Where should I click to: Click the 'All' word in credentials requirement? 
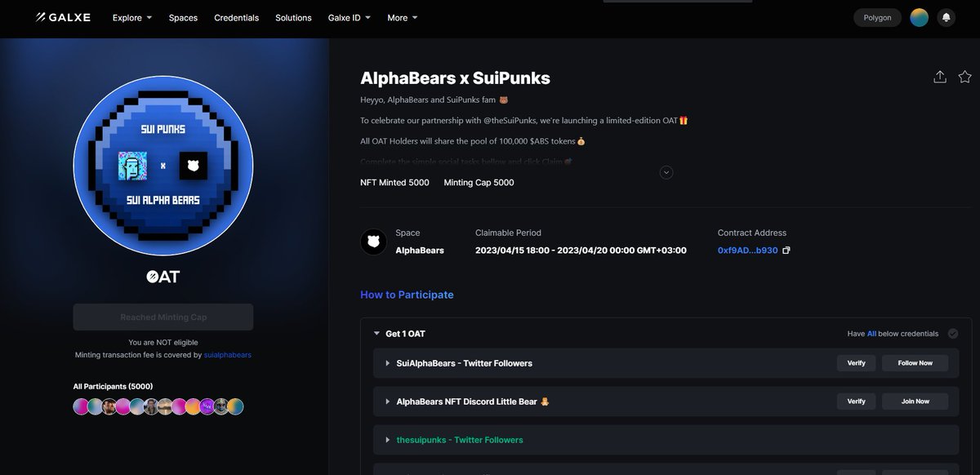pos(872,334)
